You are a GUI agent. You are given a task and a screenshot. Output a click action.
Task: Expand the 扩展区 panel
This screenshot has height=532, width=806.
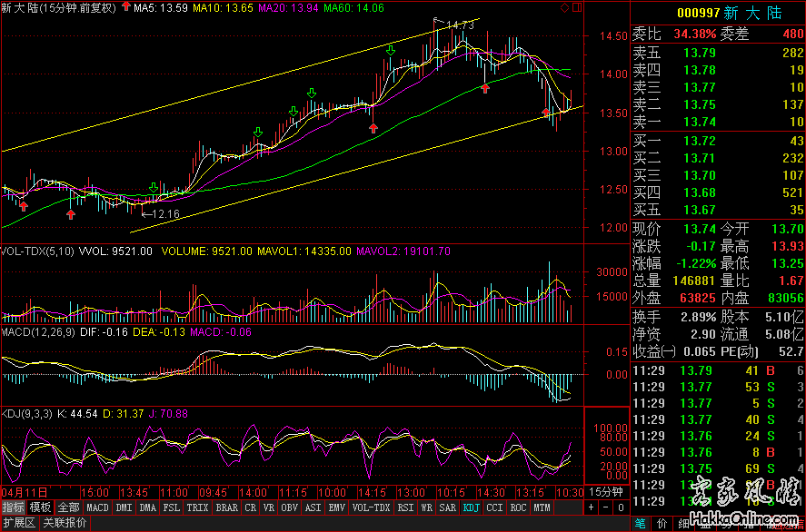[x=18, y=523]
